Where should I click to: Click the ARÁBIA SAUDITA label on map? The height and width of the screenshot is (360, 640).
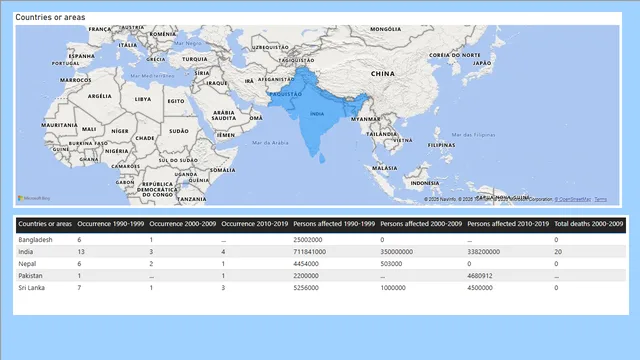(x=224, y=115)
